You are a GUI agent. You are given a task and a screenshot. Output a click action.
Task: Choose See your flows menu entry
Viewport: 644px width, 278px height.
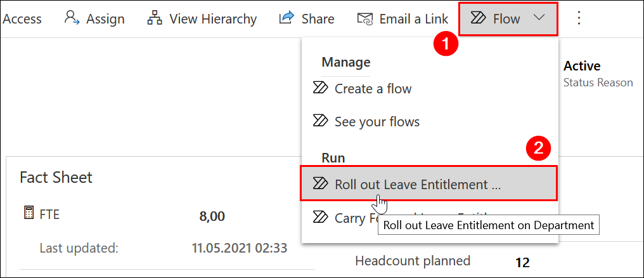pyautogui.click(x=377, y=121)
